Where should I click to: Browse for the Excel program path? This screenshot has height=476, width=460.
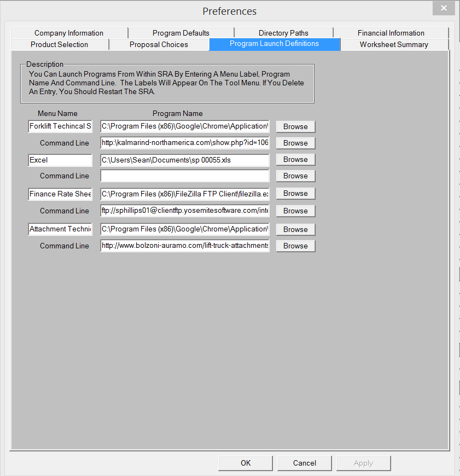pos(295,159)
